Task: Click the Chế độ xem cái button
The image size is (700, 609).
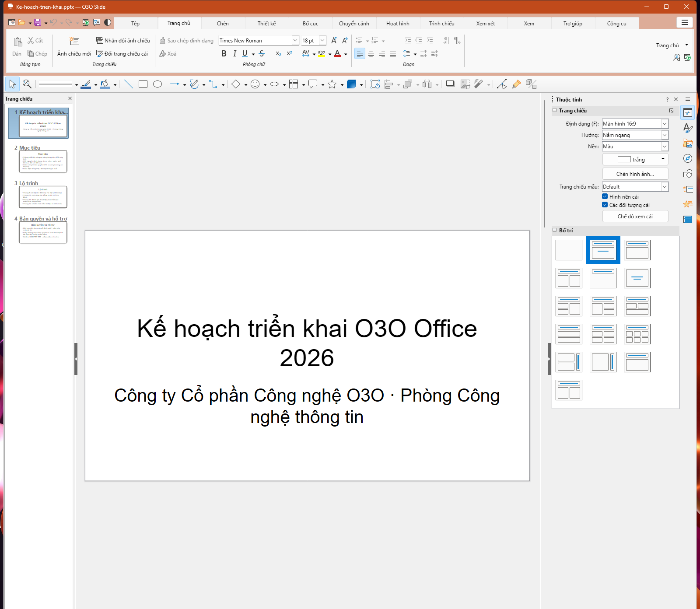Action: click(635, 216)
